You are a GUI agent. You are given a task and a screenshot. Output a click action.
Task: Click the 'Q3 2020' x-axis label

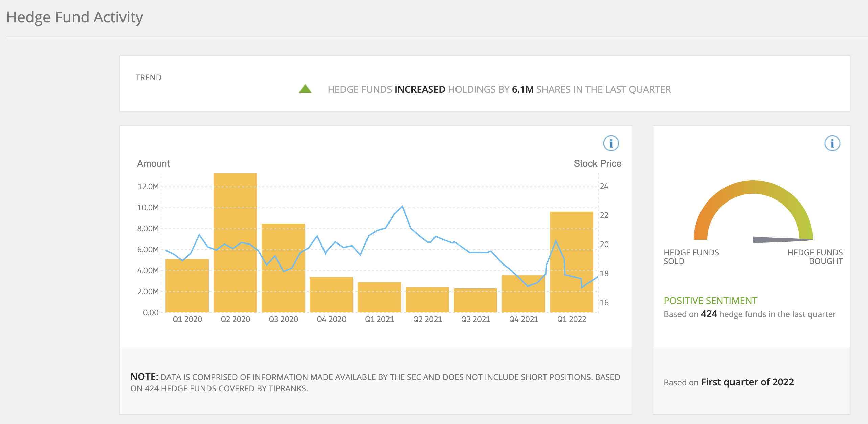[x=283, y=319]
